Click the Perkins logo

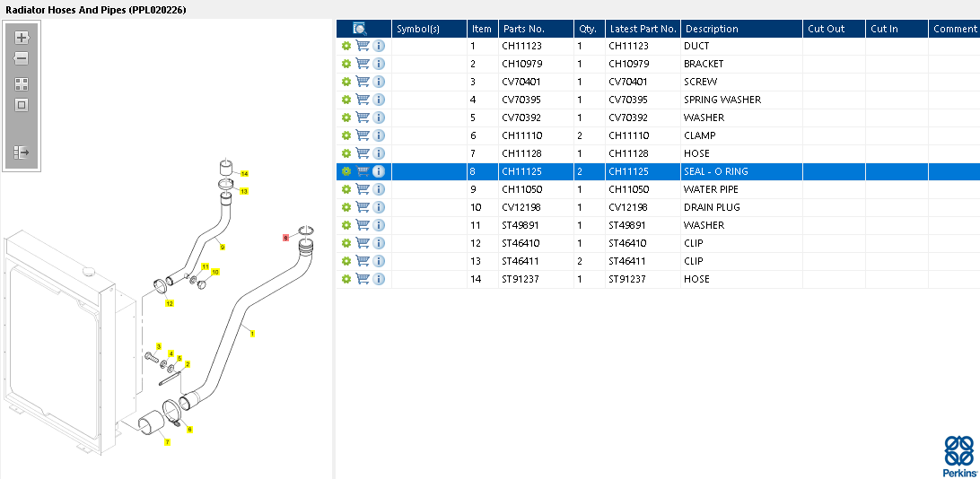[x=959, y=457]
